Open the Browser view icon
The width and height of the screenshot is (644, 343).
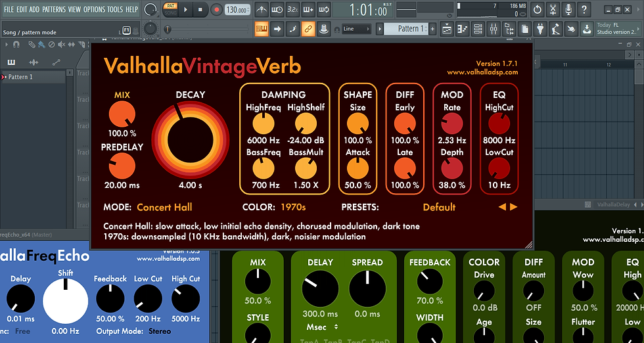(x=509, y=29)
